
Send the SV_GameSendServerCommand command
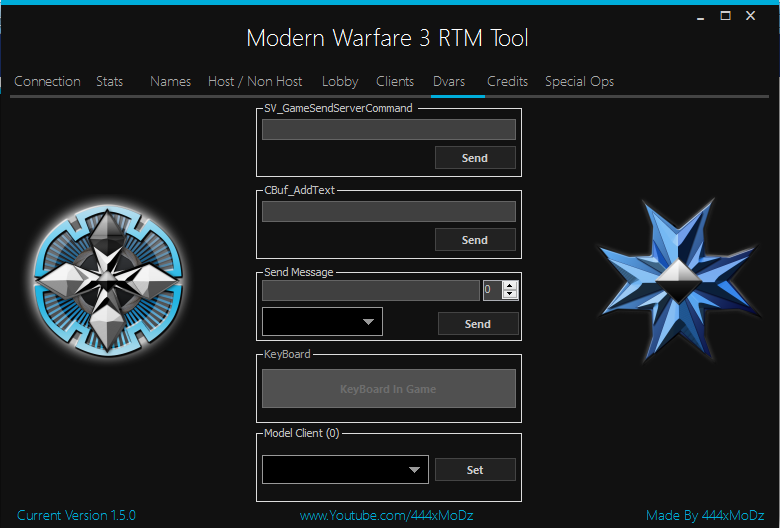coord(475,158)
